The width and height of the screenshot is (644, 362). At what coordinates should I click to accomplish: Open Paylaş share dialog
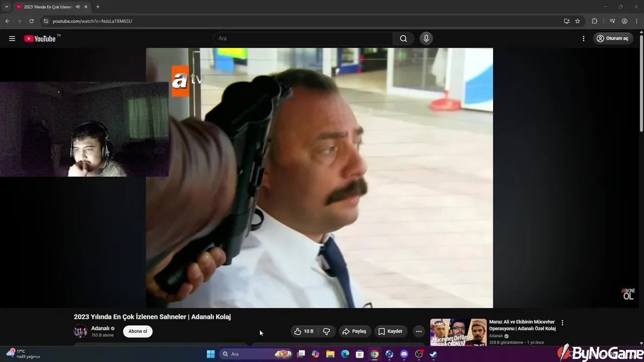tap(354, 331)
